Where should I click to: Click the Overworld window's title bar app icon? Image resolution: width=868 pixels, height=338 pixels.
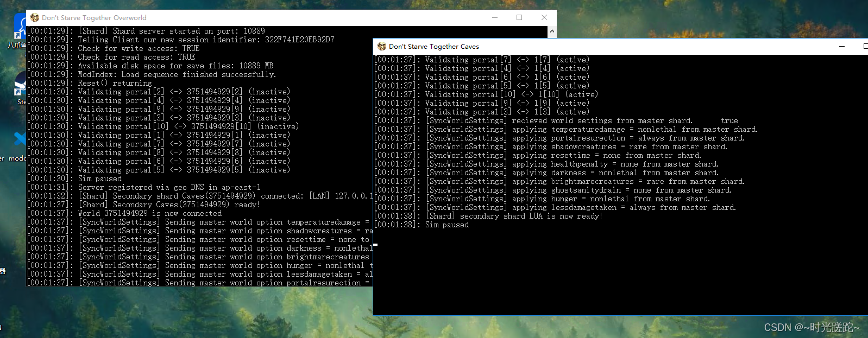pos(35,17)
